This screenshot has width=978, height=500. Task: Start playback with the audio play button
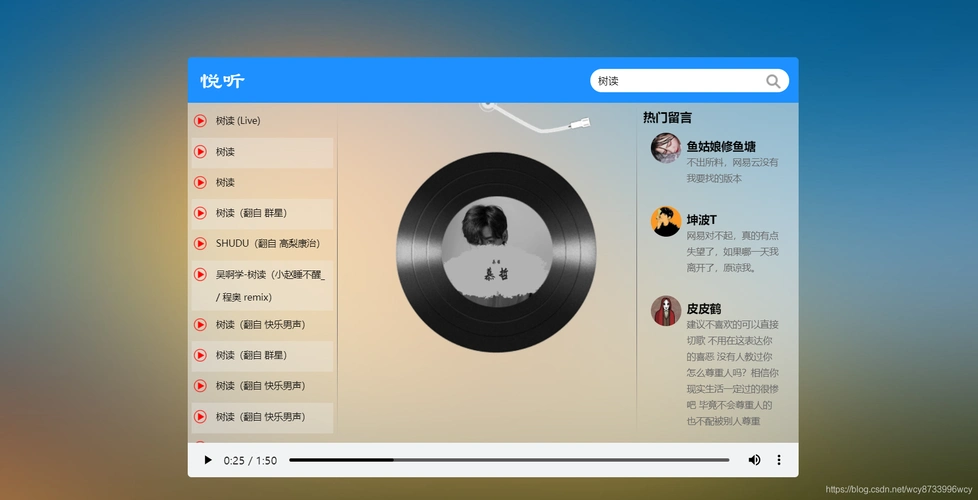[208, 460]
